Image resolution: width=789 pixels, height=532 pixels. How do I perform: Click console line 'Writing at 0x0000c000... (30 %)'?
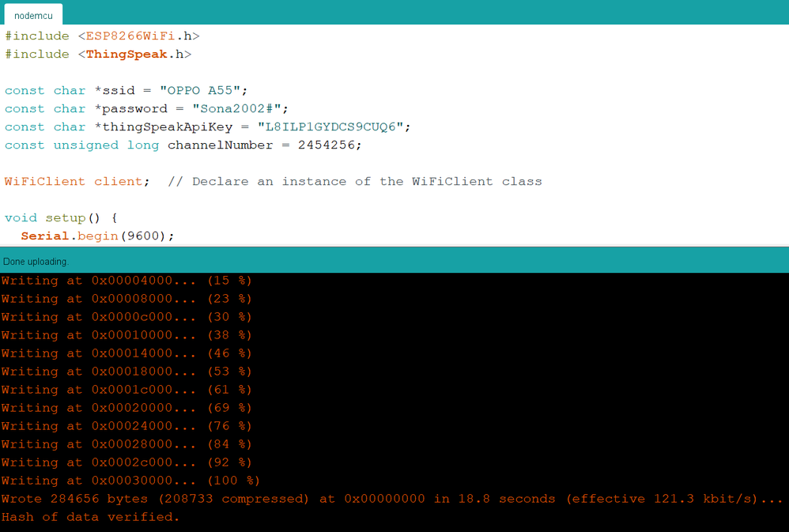click(126, 316)
